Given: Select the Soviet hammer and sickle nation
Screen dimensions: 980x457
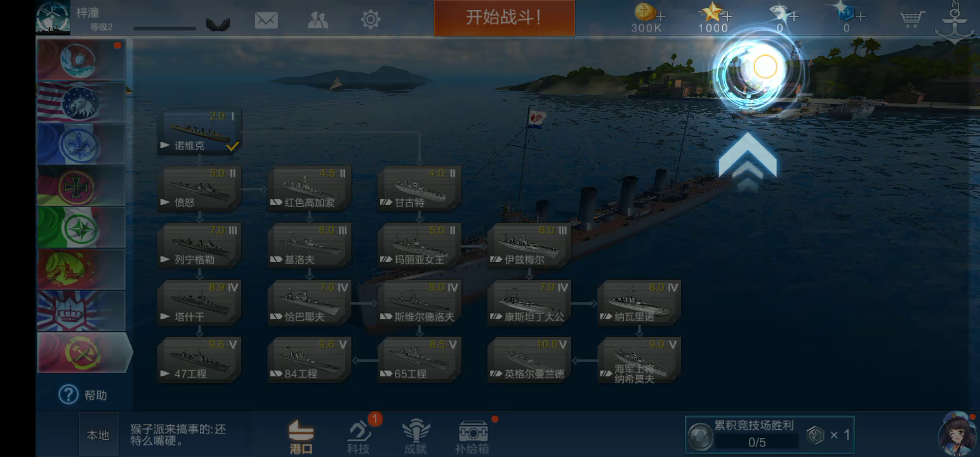Looking at the screenshot, I should (83, 353).
